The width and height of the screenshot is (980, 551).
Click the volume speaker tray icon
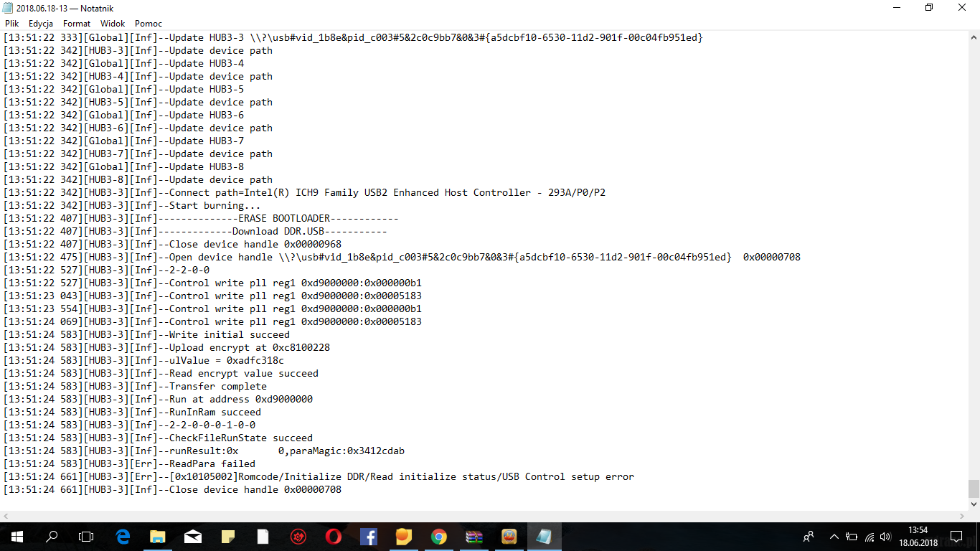pos(886,537)
